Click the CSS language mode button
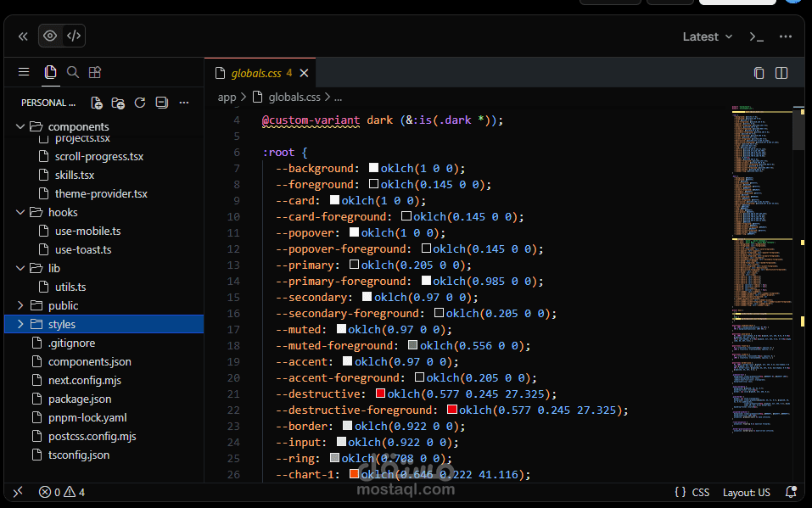Image resolution: width=812 pixels, height=508 pixels. pyautogui.click(x=700, y=492)
